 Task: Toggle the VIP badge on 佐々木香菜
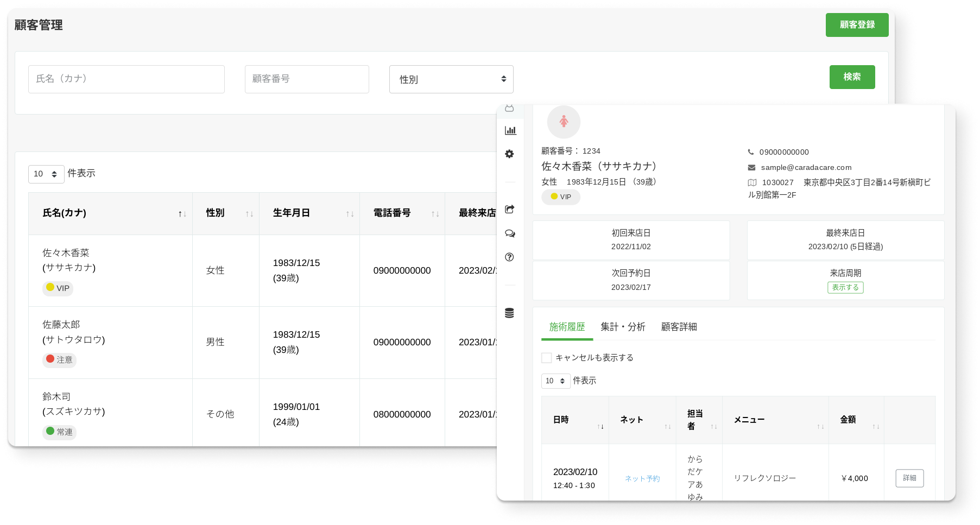tap(58, 288)
